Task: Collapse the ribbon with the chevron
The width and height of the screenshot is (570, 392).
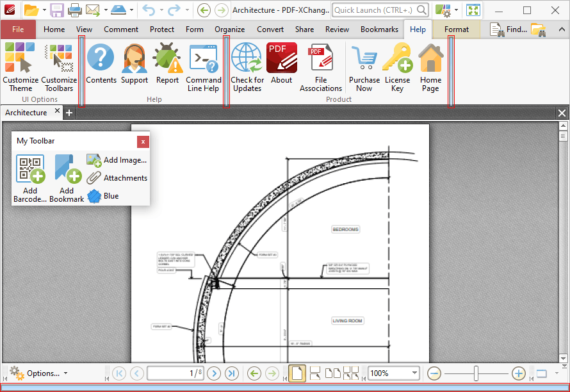Action: (x=562, y=29)
